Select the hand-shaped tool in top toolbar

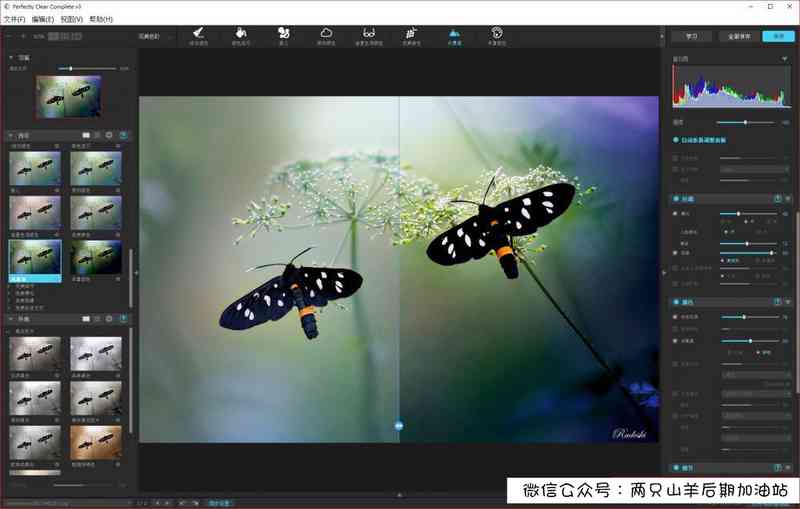coord(241,34)
